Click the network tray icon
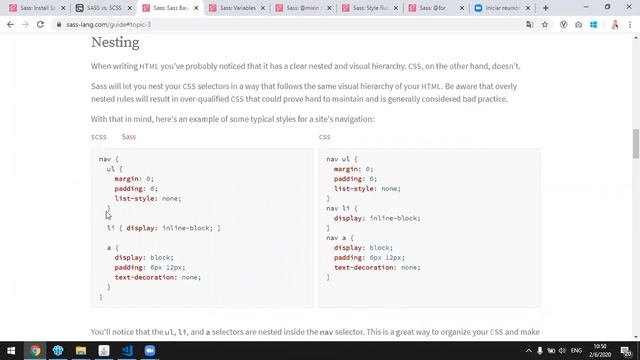This screenshot has width=640, height=360. [x=551, y=351]
